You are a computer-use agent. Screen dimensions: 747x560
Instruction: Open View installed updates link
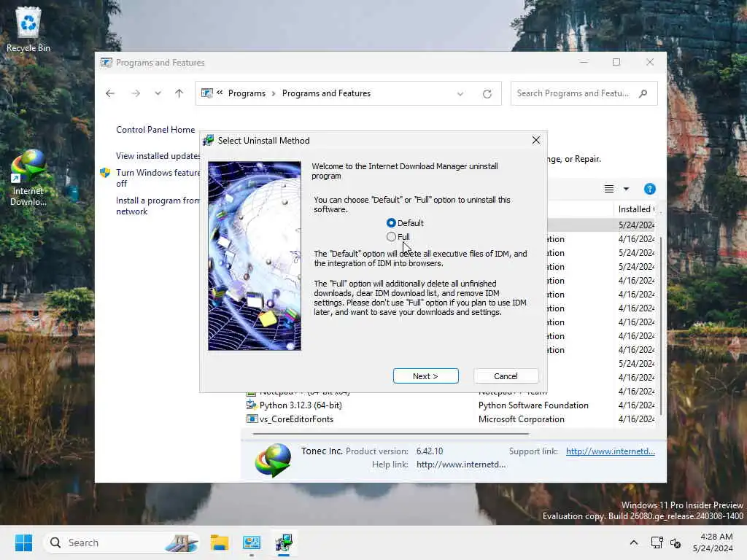coord(158,156)
